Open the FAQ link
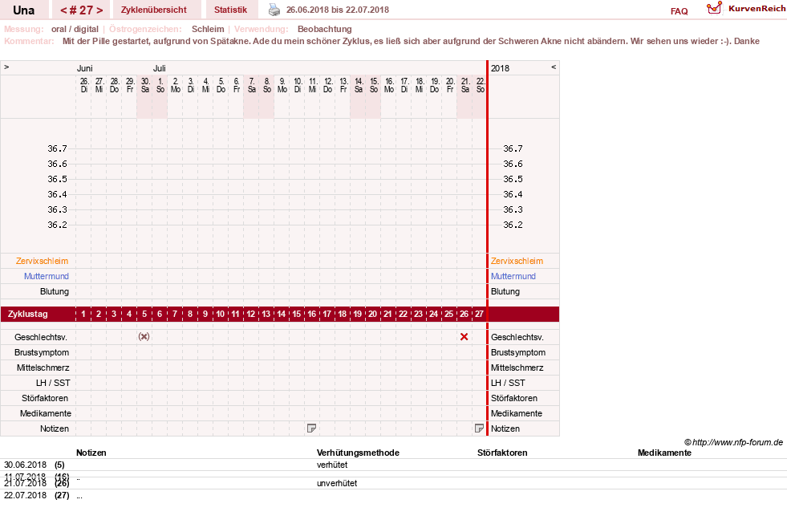 tap(679, 11)
